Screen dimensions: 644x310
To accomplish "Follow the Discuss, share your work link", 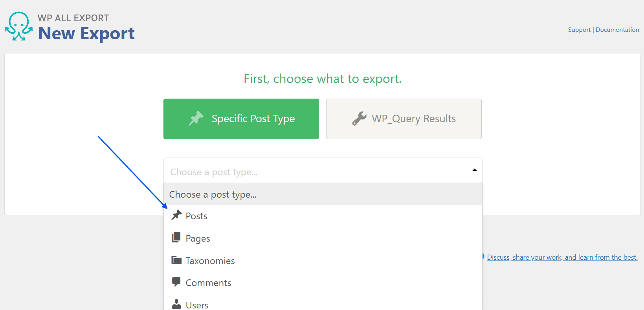I will (562, 257).
